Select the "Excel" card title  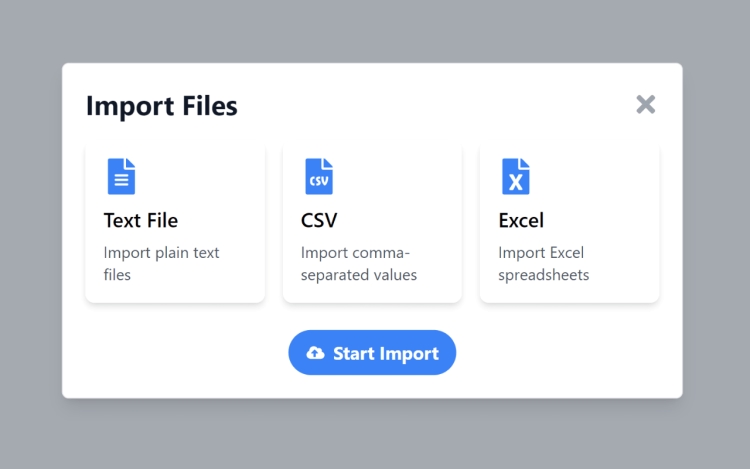point(521,220)
